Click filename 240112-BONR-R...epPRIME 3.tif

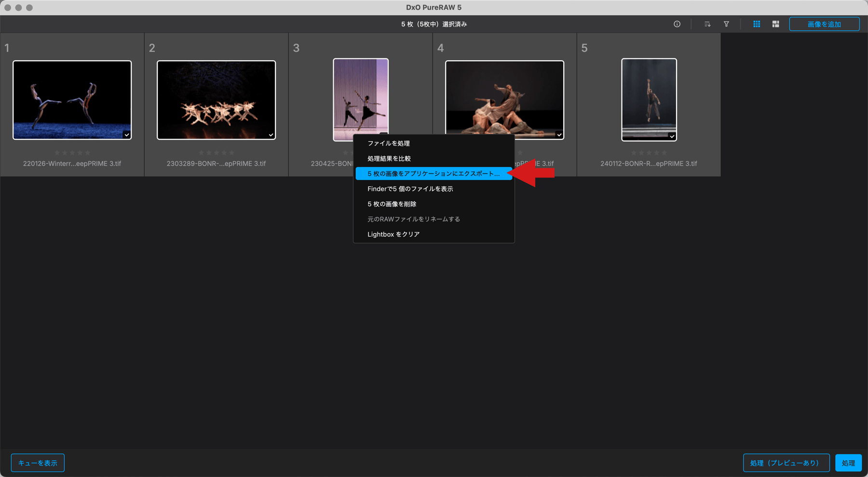click(x=649, y=164)
